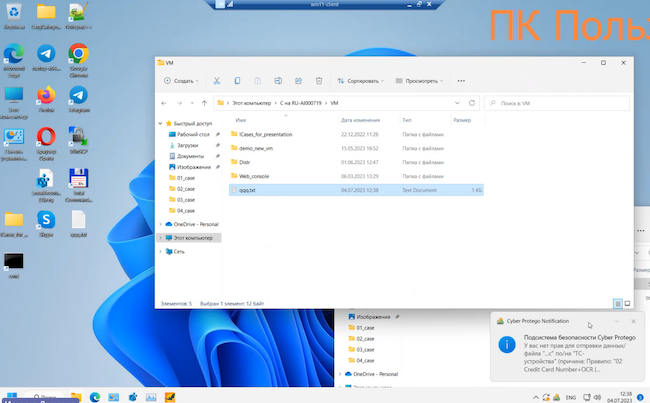Viewport: 650px width, 403px height.
Task: Open the Notepad++ desktop shortcut
Action: tap(78, 16)
